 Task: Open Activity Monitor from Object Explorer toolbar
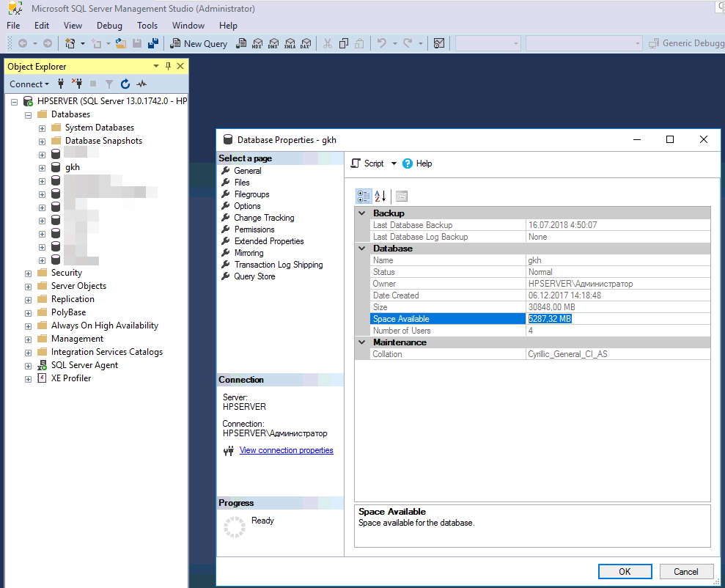(x=141, y=84)
